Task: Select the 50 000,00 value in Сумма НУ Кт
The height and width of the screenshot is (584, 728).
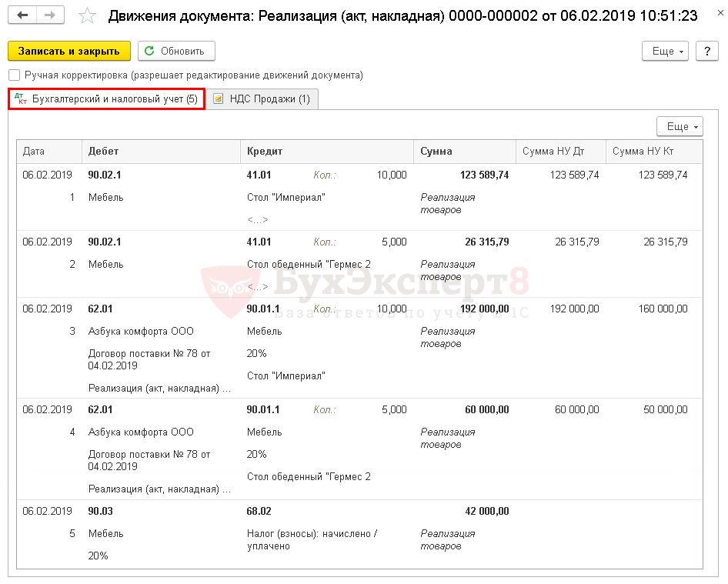Action: pyautogui.click(x=665, y=409)
